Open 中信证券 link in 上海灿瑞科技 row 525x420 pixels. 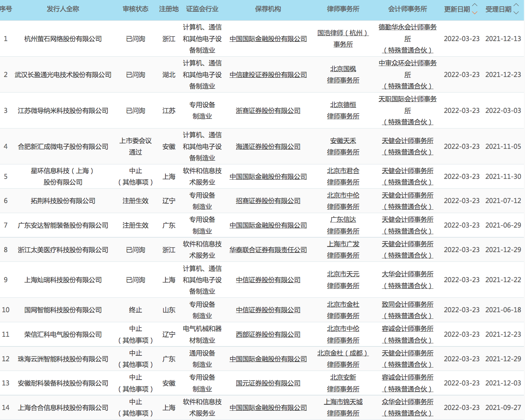click(268, 280)
